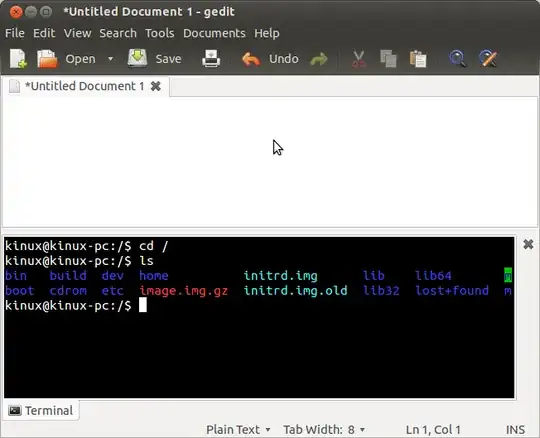Close the Untitled Document 1 tab
The width and height of the screenshot is (540, 438).
pos(156,86)
